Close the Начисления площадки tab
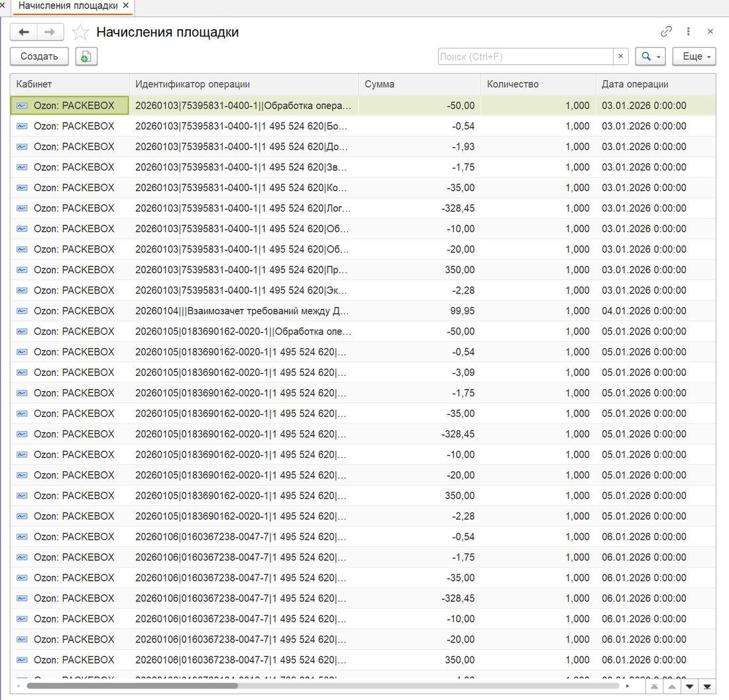The image size is (729, 700). pyautogui.click(x=126, y=5)
